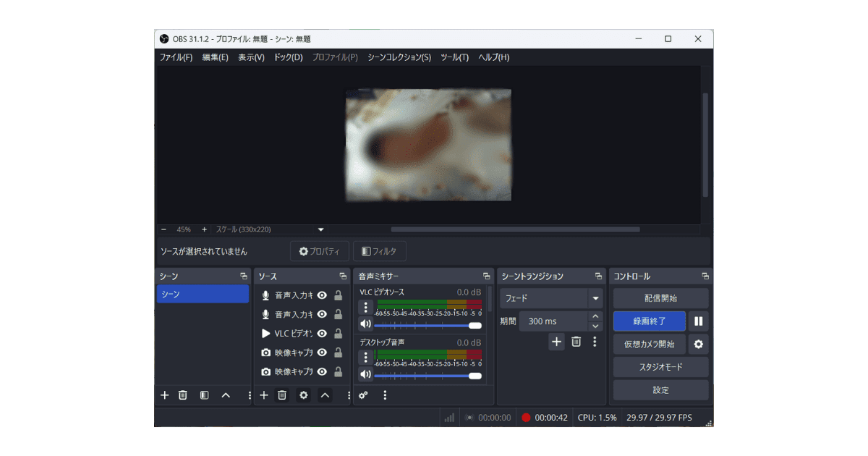Viewport: 868px width, 456px height.
Task: Add a transition with the plus icon
Action: 556,342
